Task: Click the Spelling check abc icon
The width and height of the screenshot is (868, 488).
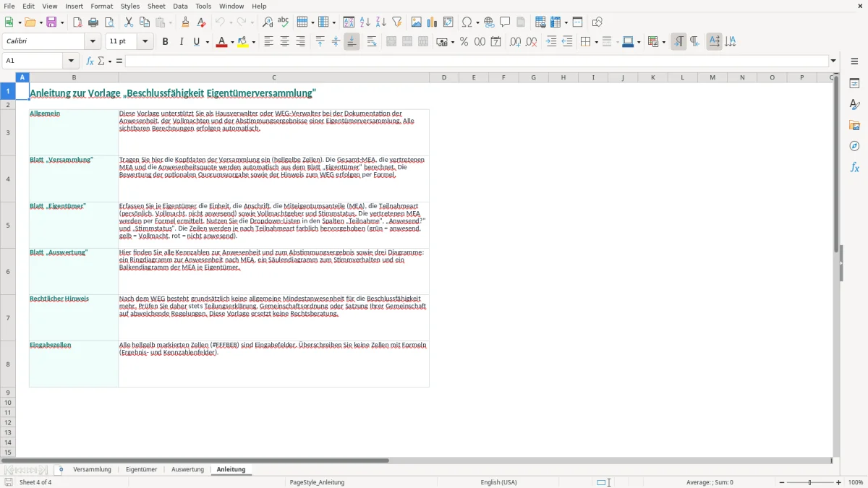Action: click(x=284, y=22)
